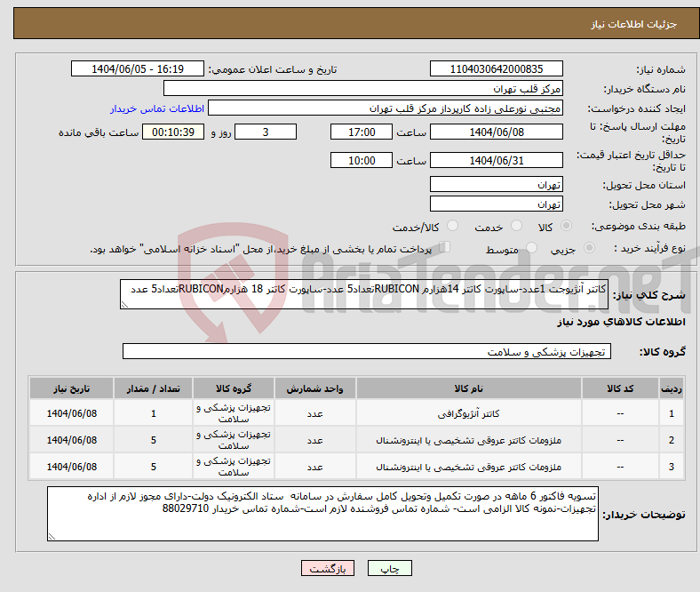This screenshot has width=700, height=592.
Task: Open اطلاعات تماس خریدار link
Action: pos(157,108)
